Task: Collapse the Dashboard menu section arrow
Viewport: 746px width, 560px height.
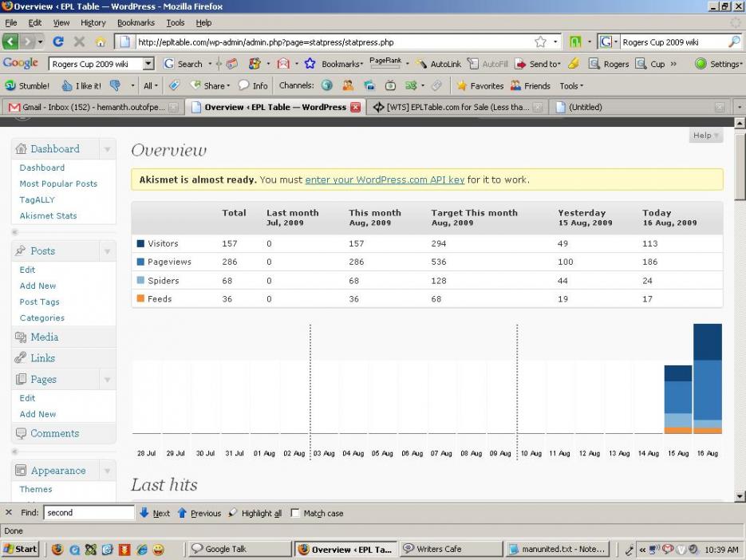Action: (x=107, y=149)
